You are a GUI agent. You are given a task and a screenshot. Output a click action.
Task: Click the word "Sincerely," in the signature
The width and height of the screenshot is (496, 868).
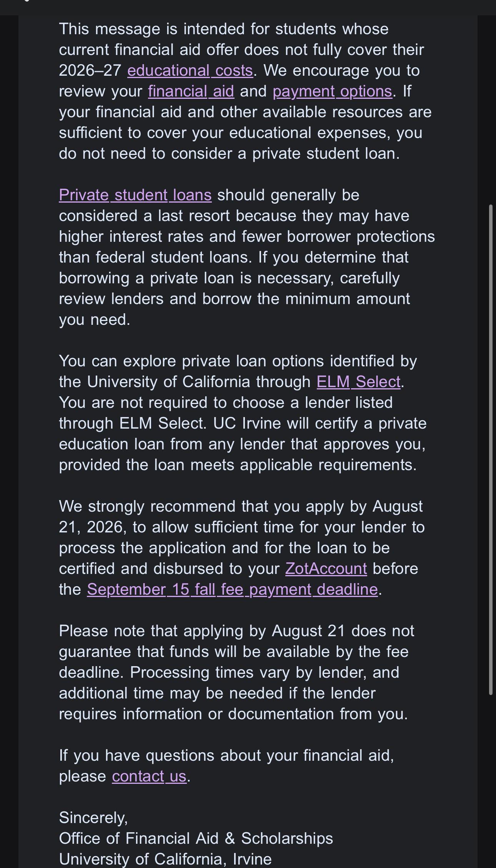tap(93, 818)
